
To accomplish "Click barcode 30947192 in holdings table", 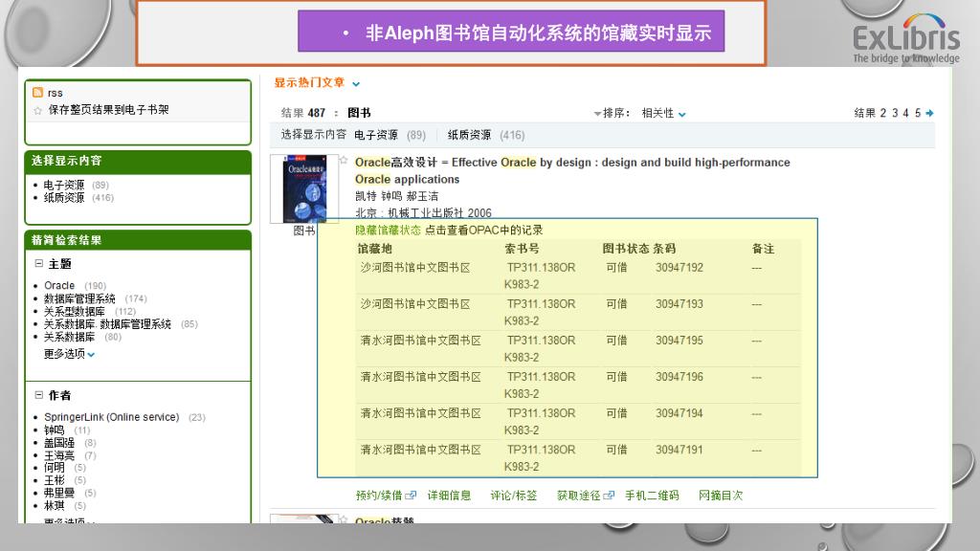I will [679, 268].
